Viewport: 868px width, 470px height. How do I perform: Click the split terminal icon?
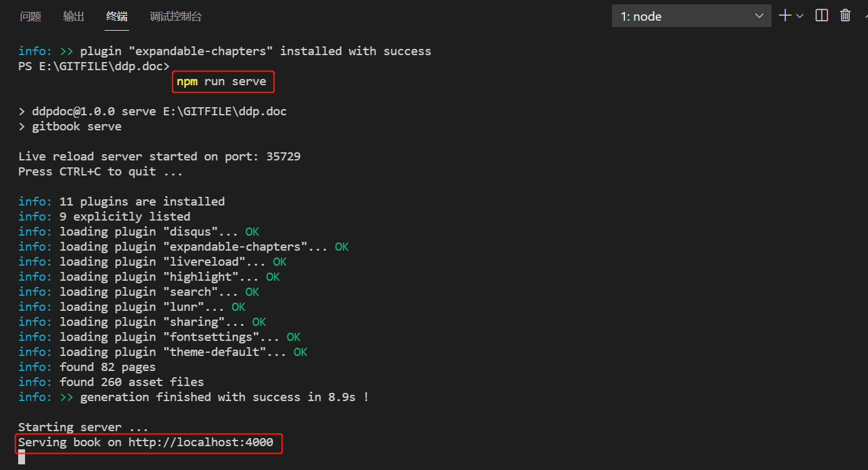(x=822, y=16)
